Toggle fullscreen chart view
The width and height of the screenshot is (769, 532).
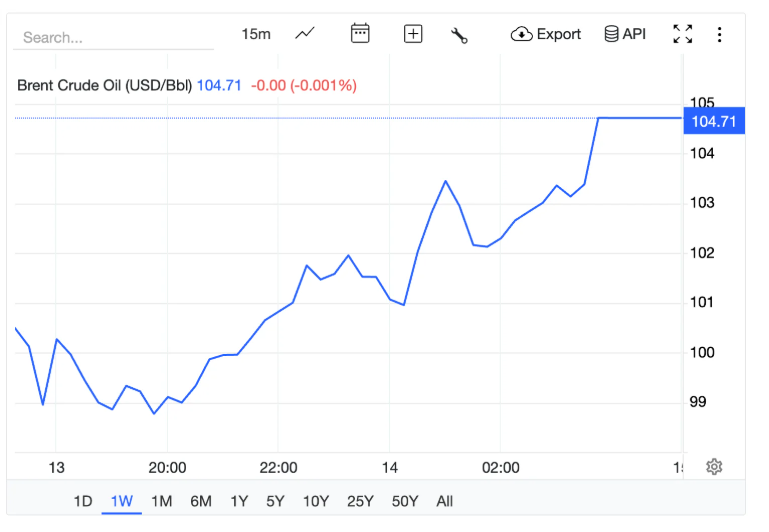coord(683,34)
